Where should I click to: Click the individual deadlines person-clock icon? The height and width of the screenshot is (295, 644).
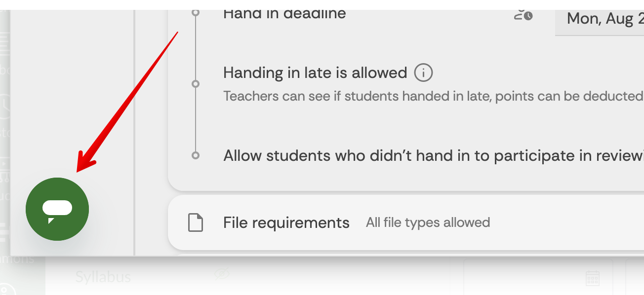coord(523,15)
